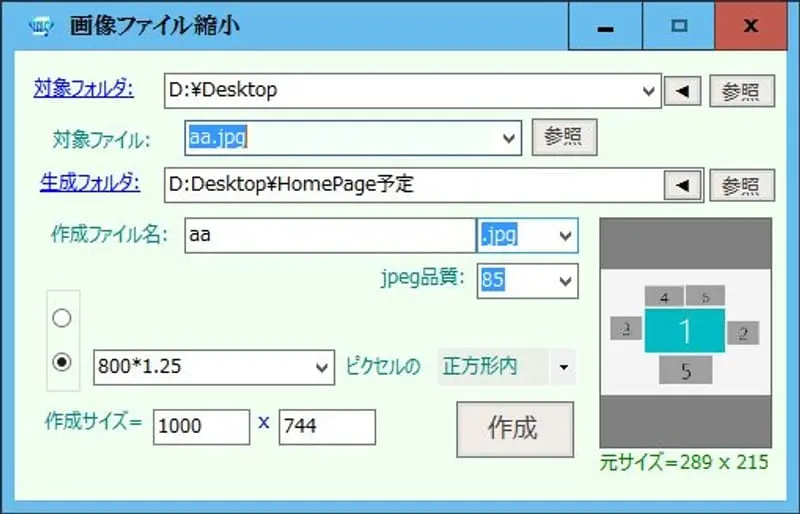Open the 正方形内 shape dropdown
The image size is (800, 514).
564,367
